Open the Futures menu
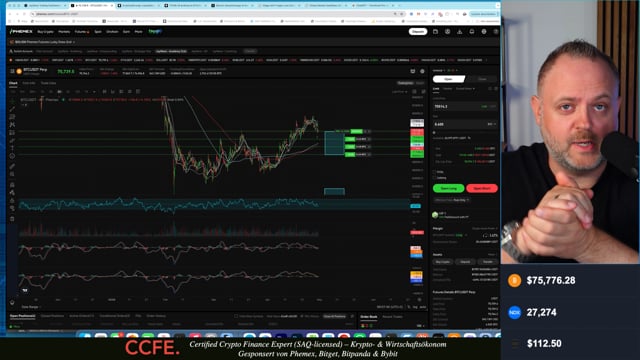 pos(81,31)
